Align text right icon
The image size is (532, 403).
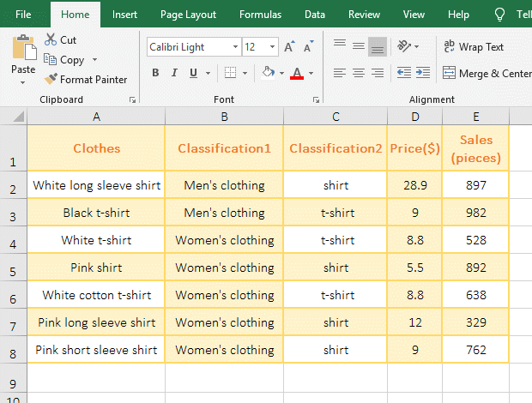point(378,73)
